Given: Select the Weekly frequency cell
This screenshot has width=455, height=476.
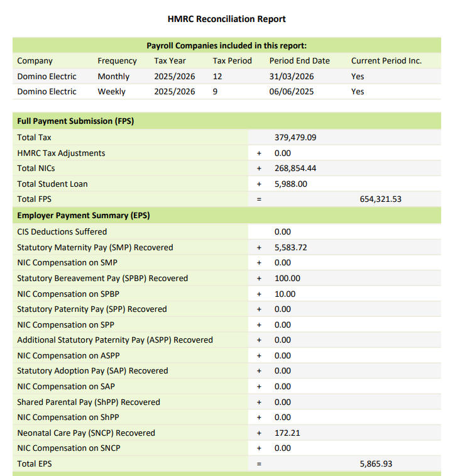Looking at the screenshot, I should tap(111, 91).
